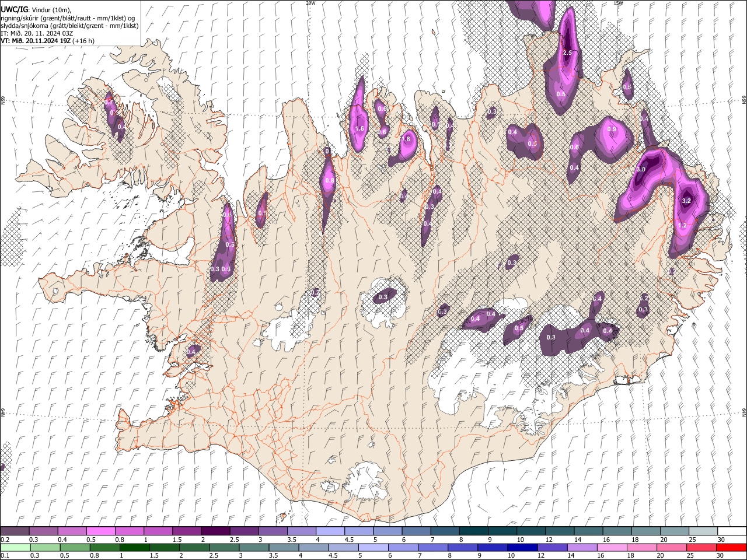Screen dimensions: 747x560
Task: Click the '15W' longitude label
Action: click(618, 3)
